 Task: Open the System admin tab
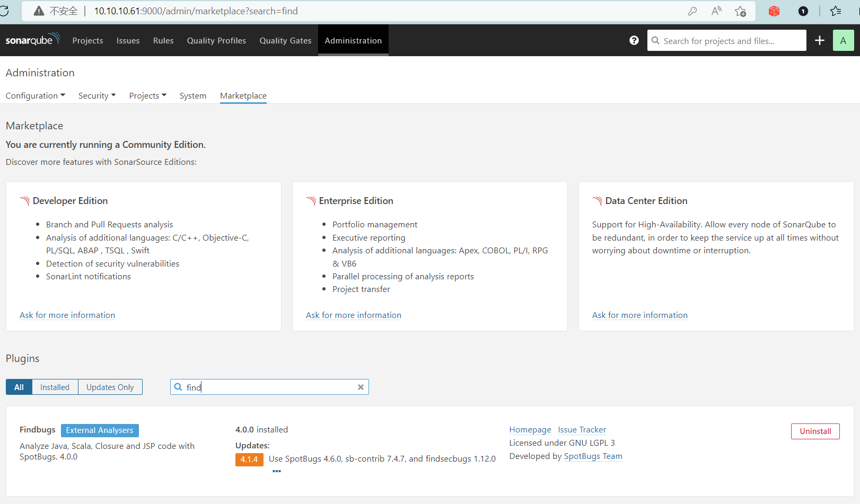(x=193, y=95)
